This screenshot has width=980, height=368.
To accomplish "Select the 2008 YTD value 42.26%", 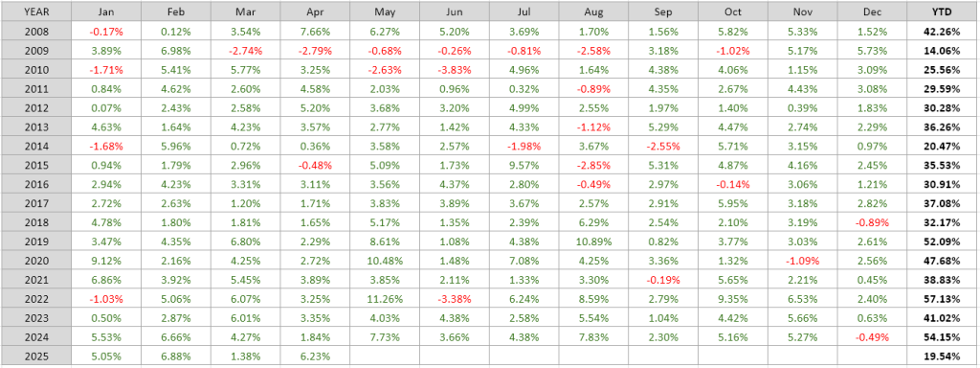I will [940, 30].
